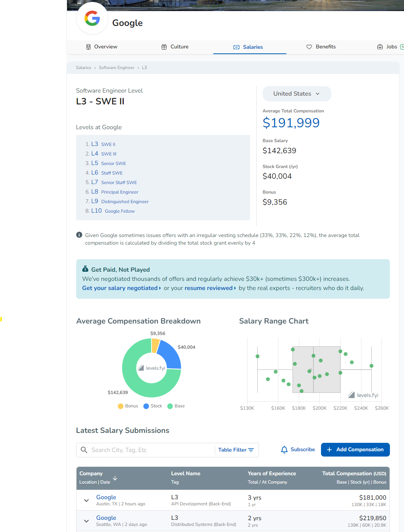Click the heart icon beside Benefits
The height and width of the screenshot is (532, 404).
309,47
